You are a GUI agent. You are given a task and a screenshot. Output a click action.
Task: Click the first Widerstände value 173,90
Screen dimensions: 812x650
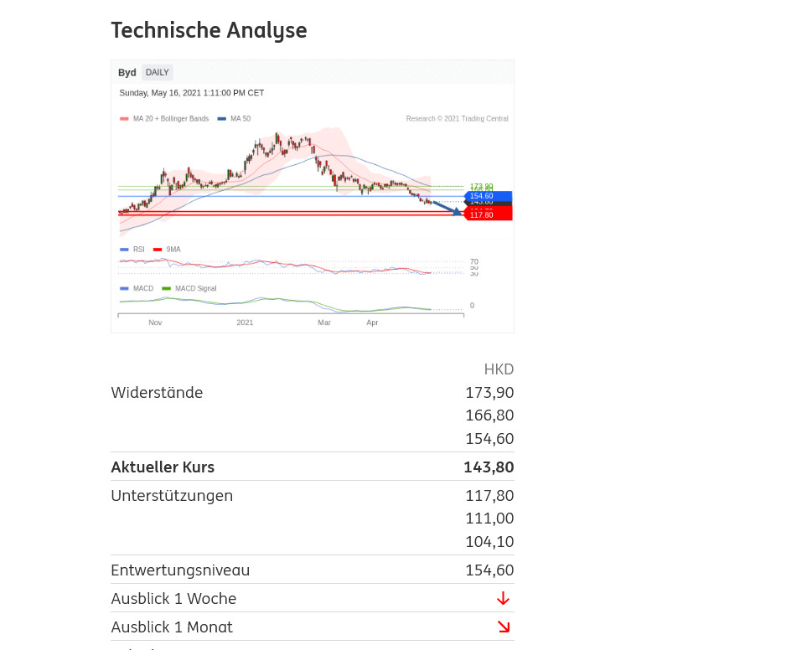tap(489, 393)
